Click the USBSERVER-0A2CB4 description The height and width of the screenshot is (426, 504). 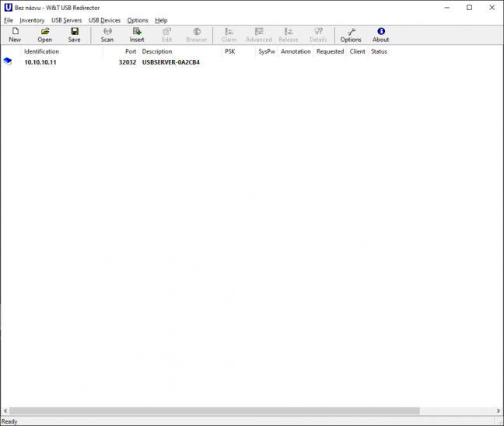(171, 62)
